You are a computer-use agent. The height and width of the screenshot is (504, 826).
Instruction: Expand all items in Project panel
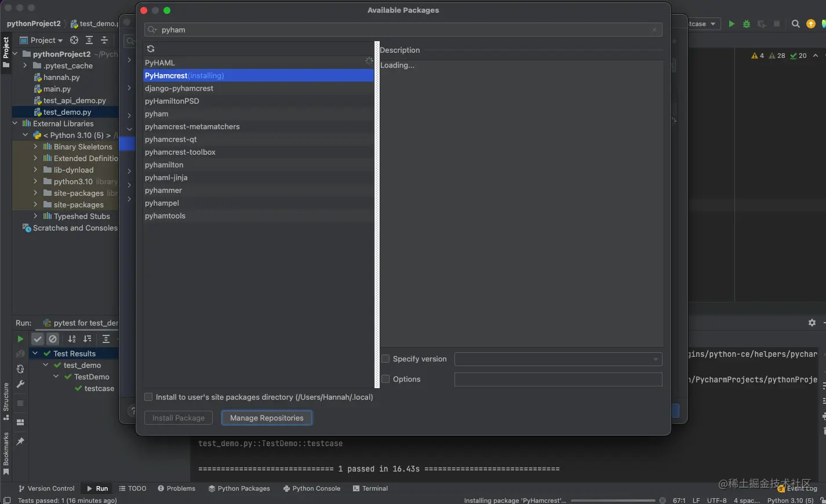(x=89, y=40)
